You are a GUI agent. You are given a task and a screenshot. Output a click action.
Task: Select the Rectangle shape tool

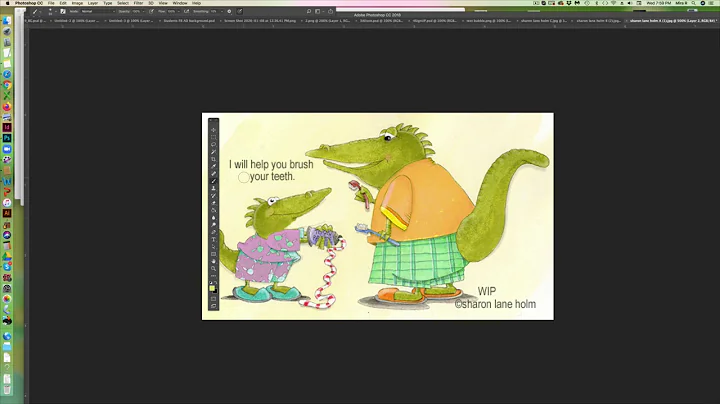tap(214, 254)
